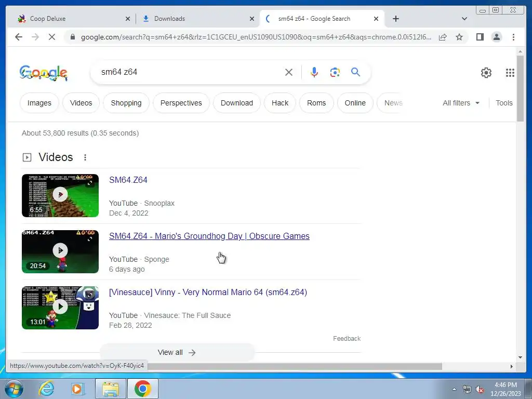Open the network tray icon
This screenshot has width=532, height=399.
[467, 390]
